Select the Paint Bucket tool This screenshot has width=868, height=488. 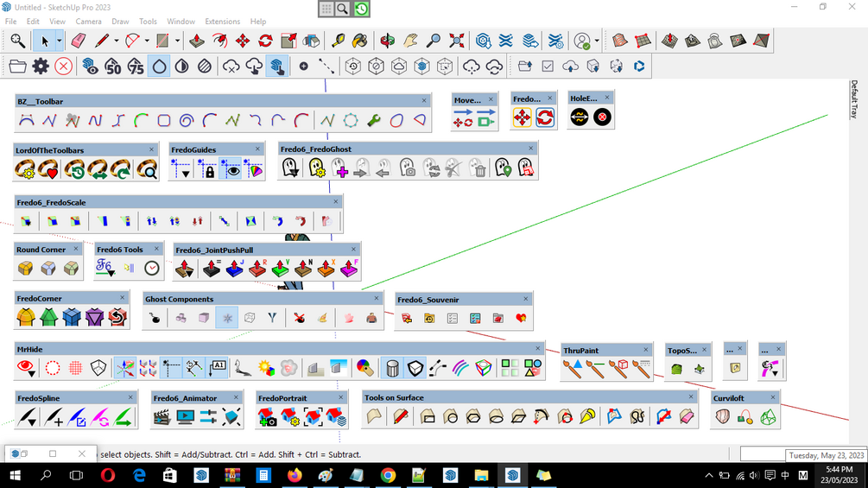click(360, 41)
